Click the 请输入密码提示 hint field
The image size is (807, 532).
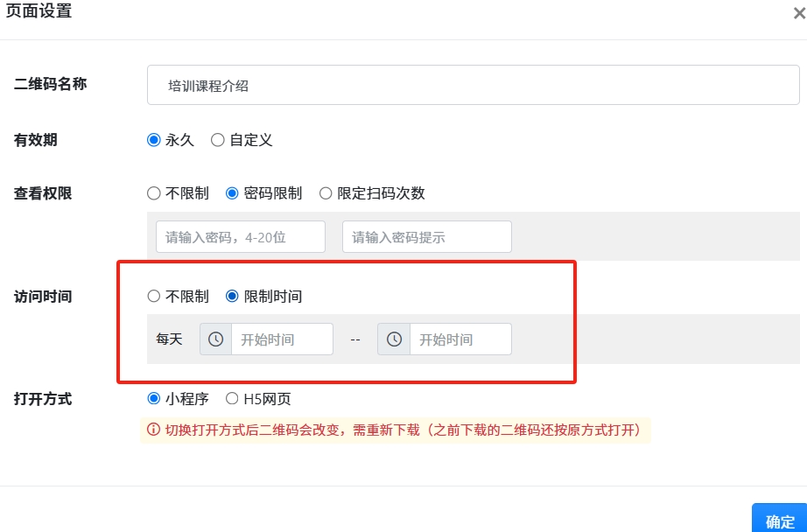[x=426, y=237]
